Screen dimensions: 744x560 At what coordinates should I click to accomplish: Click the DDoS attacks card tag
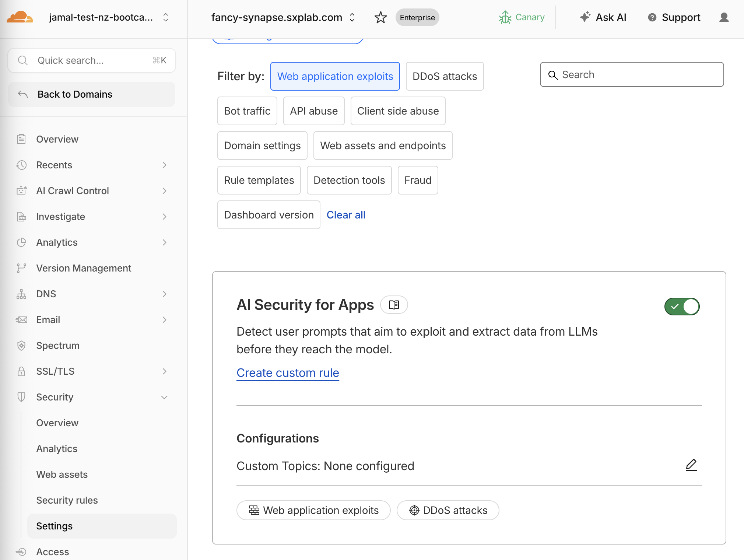point(448,510)
